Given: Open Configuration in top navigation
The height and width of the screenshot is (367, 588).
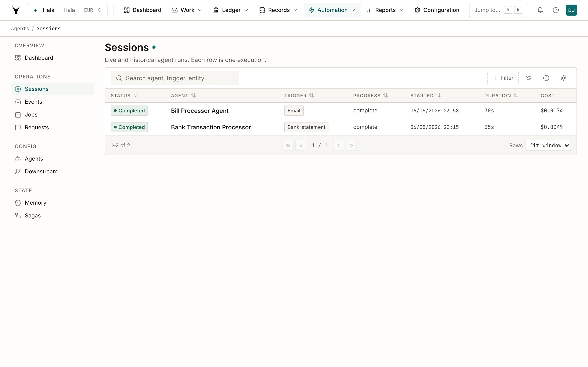Looking at the screenshot, I should coord(437,10).
